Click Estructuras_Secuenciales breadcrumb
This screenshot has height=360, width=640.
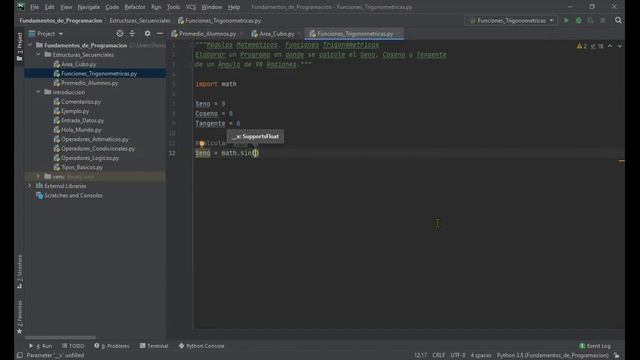(140, 20)
